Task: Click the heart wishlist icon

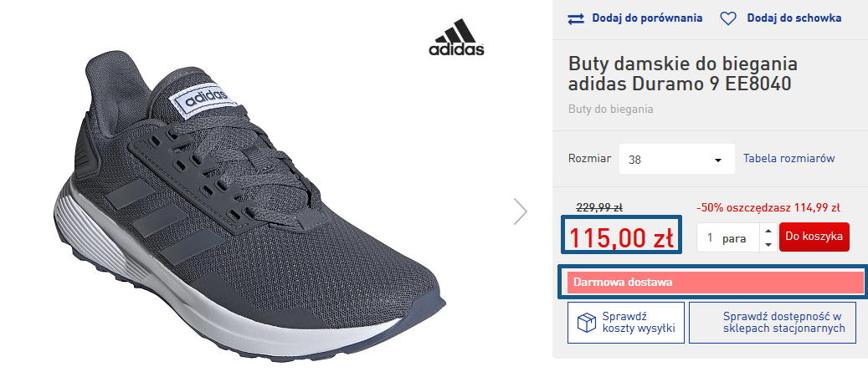Action: (728, 18)
